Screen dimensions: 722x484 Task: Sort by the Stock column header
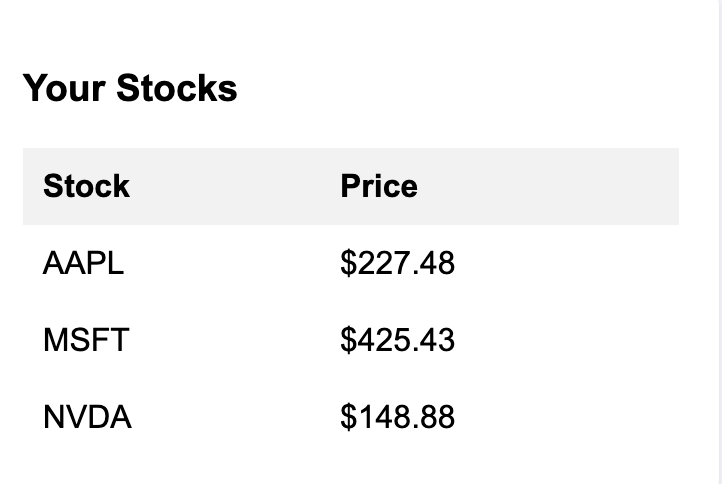pos(86,186)
